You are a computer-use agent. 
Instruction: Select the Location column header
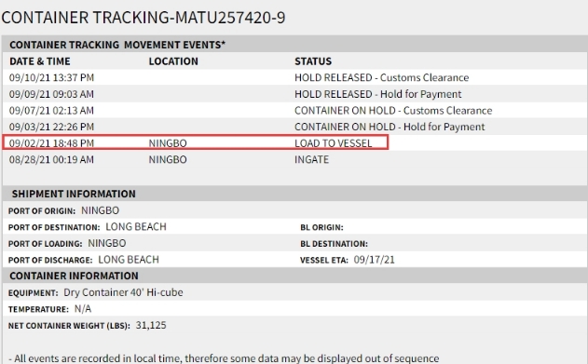point(173,61)
